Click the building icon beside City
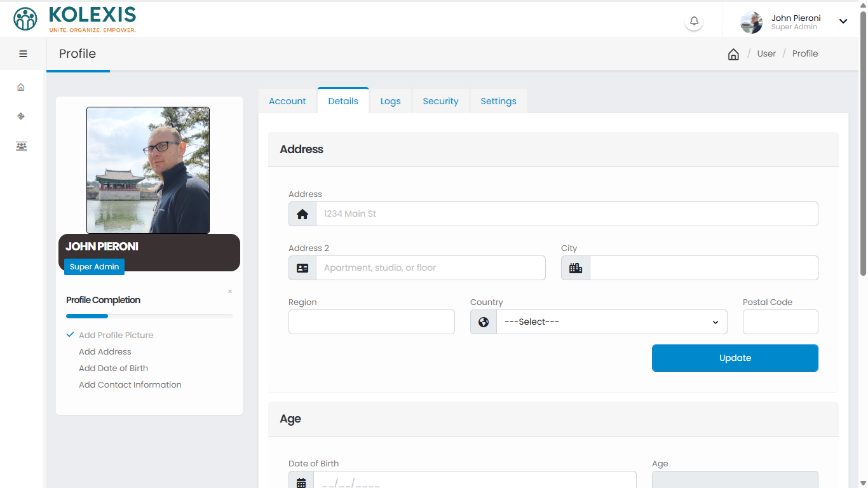Screen dimensions: 868x488 pos(576,268)
